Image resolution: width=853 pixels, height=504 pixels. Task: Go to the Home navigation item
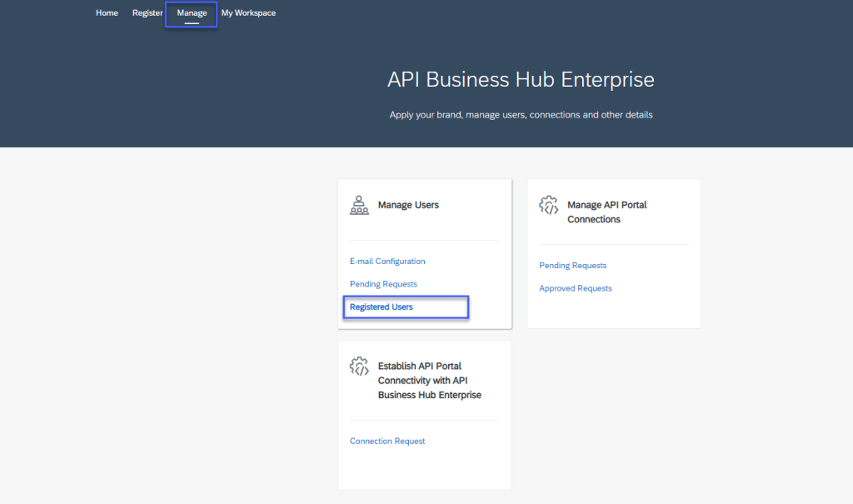107,13
